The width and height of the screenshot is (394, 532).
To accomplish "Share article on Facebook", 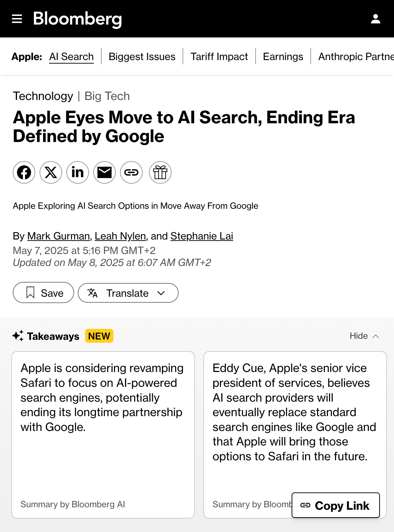I will (24, 172).
